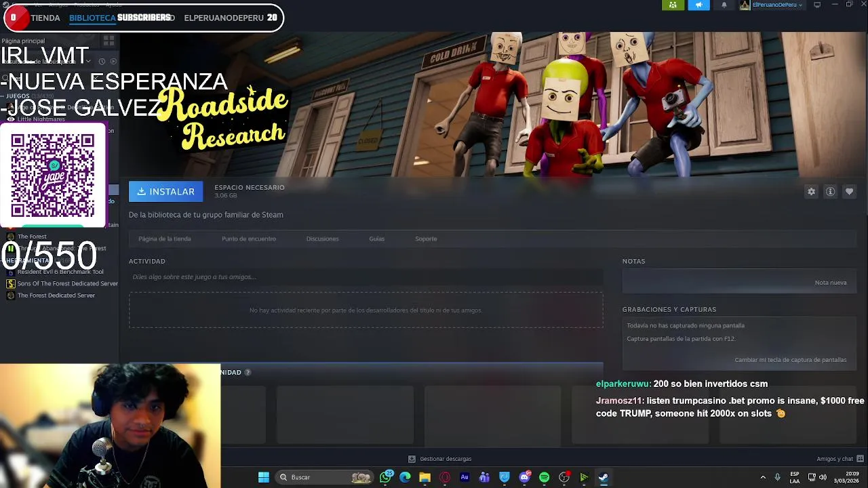Open Amigos y chat
The image size is (868, 488).
pyautogui.click(x=839, y=459)
